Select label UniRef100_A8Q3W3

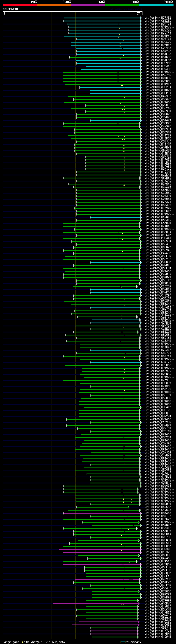(x=158, y=549)
